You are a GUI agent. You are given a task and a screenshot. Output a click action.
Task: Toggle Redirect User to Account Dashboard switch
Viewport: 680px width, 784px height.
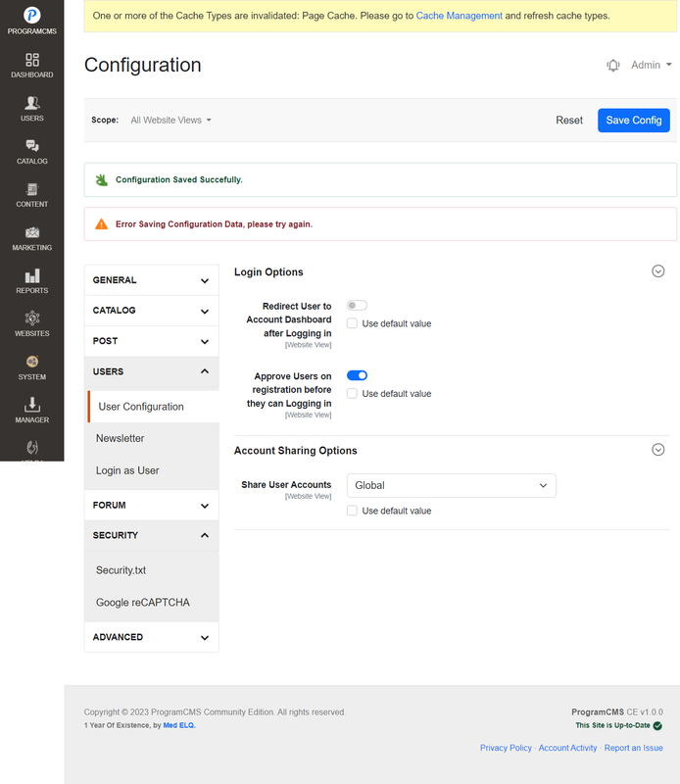tap(357, 306)
